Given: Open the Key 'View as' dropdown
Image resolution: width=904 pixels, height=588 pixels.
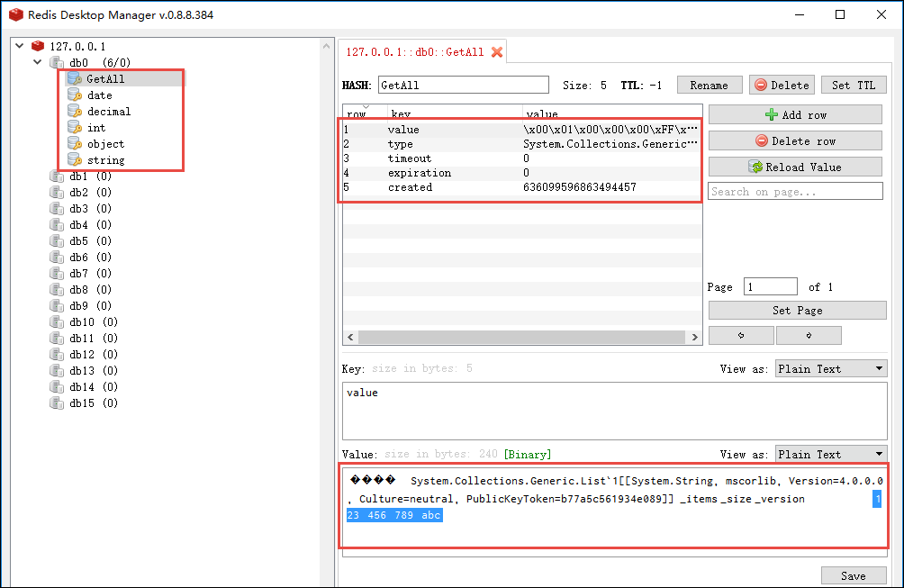Looking at the screenshot, I should coord(831,369).
